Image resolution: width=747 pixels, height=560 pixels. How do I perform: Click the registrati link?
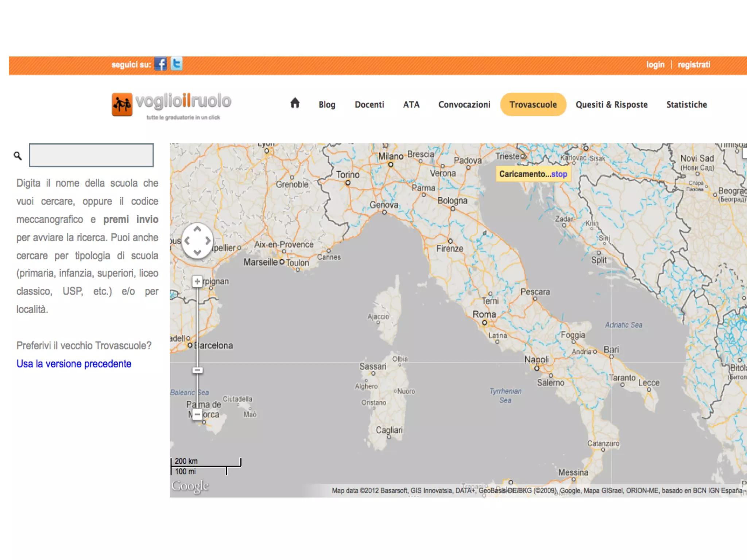pyautogui.click(x=694, y=65)
